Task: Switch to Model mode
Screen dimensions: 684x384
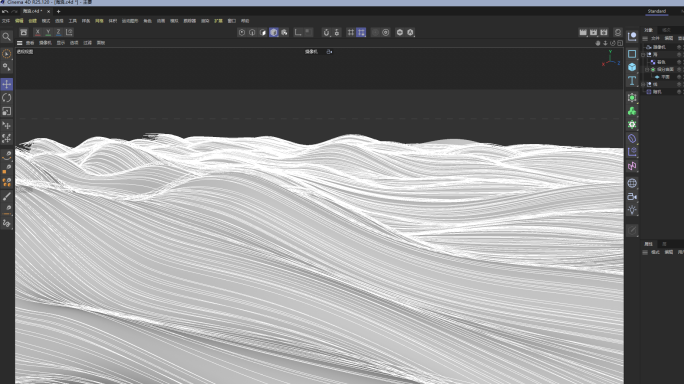Action: coord(274,32)
